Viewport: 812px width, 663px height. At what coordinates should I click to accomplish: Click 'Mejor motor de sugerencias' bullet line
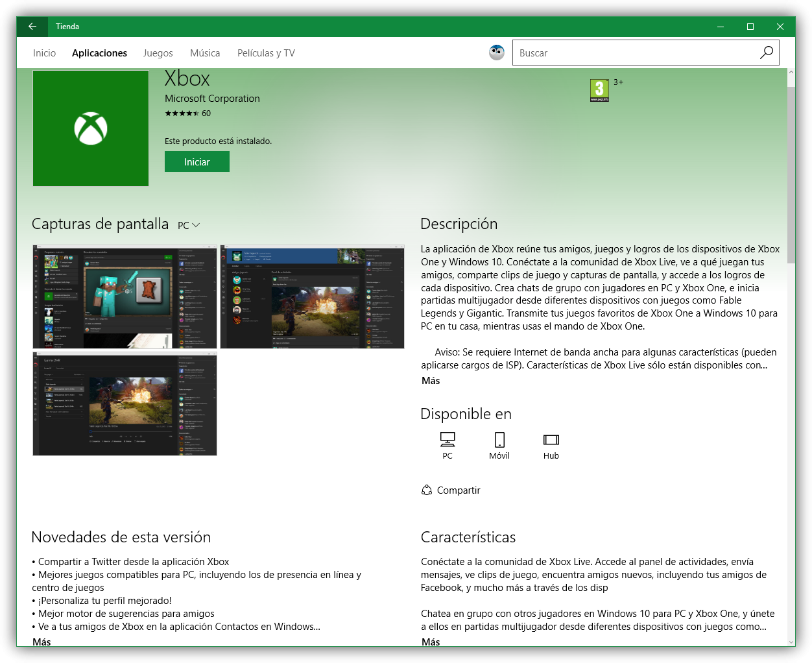(123, 614)
